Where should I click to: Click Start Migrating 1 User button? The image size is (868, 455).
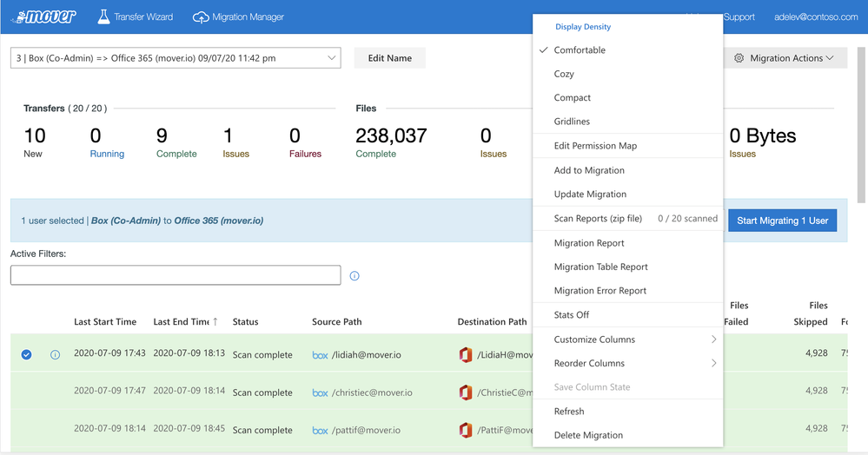[x=782, y=221]
